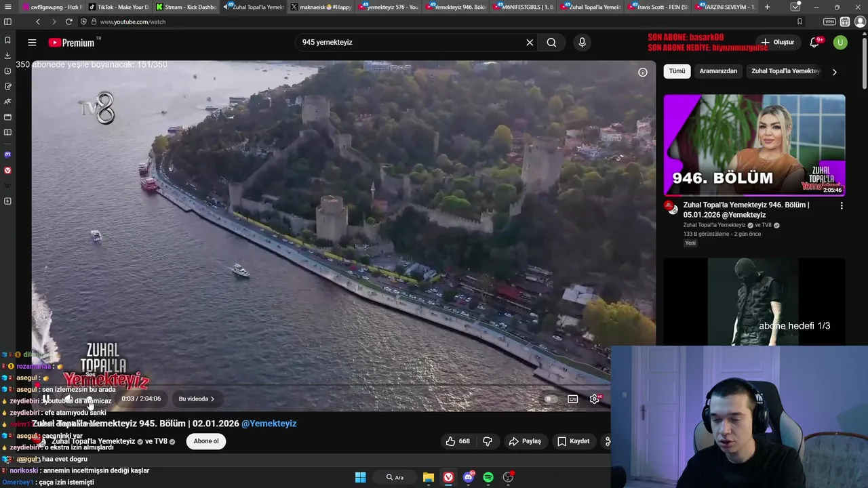
Task: Clear the search text with X
Action: [x=530, y=43]
